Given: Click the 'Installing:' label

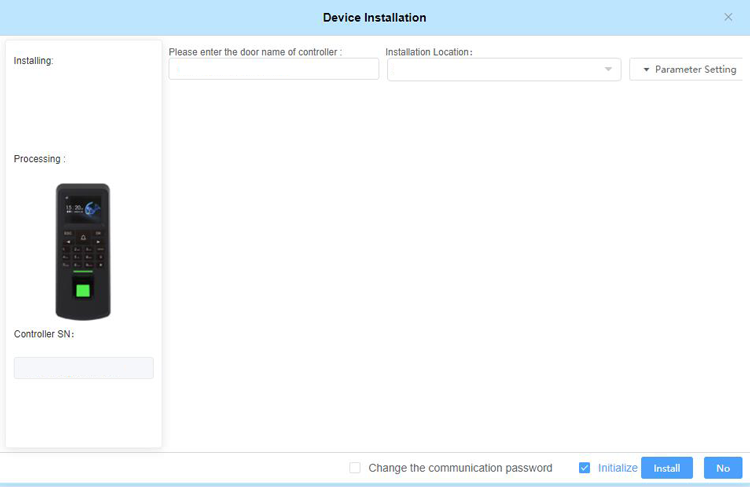Looking at the screenshot, I should coord(33,61).
